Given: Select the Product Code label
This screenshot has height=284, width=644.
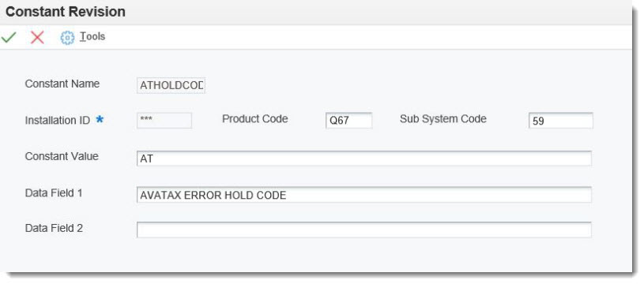Looking at the screenshot, I should pyautogui.click(x=254, y=119).
